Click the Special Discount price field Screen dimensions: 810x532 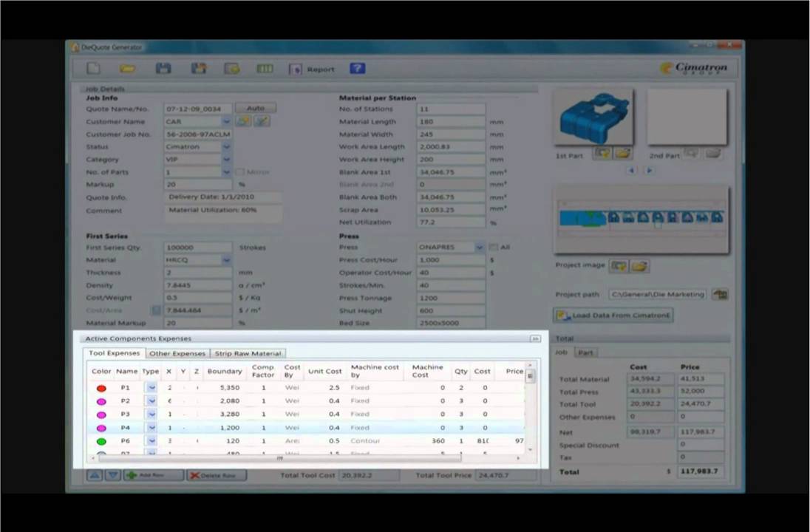coord(701,444)
